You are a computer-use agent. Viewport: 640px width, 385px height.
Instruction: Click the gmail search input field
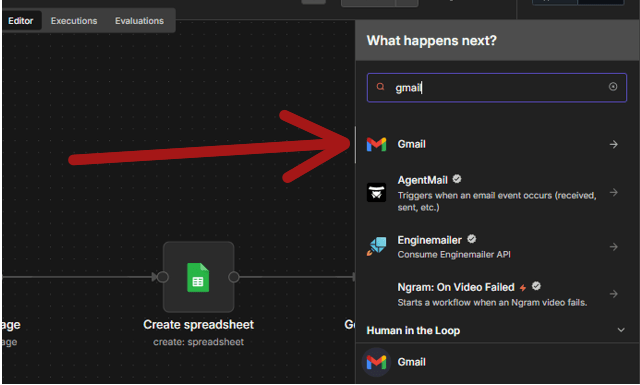(497, 87)
